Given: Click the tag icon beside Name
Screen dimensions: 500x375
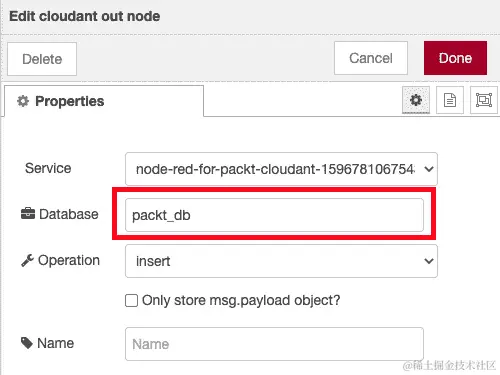Looking at the screenshot, I should [x=27, y=343].
